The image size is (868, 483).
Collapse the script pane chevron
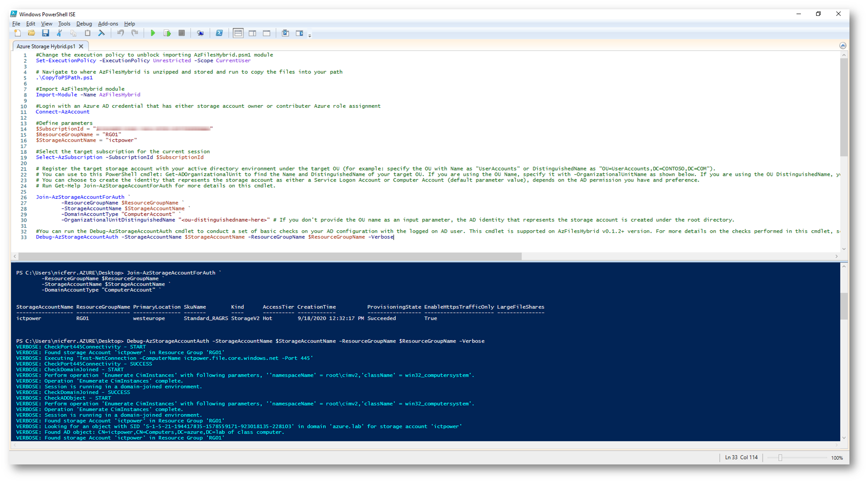pos(843,46)
